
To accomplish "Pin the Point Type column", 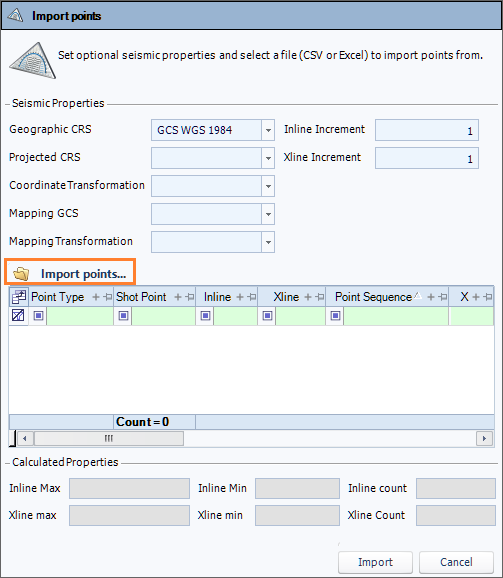I will 108,297.
